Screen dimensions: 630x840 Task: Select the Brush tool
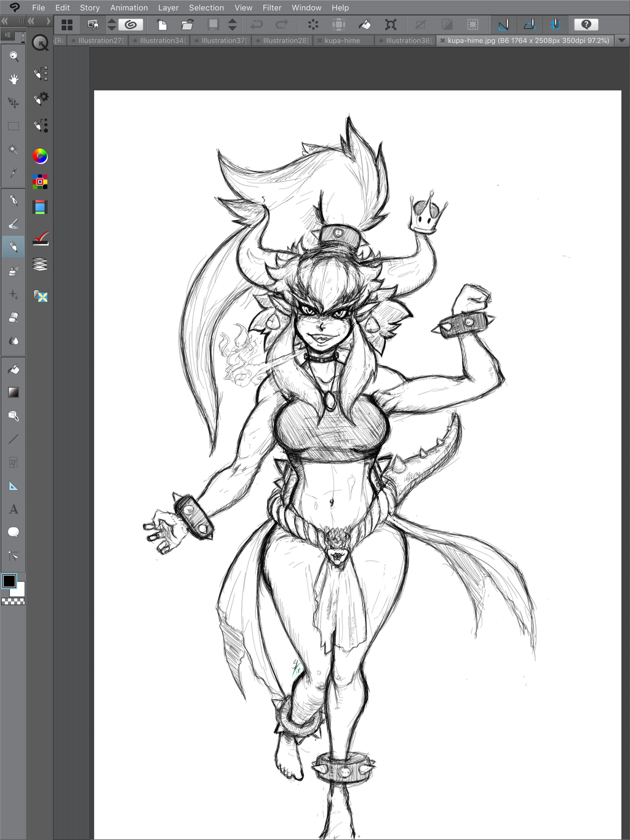[14, 224]
